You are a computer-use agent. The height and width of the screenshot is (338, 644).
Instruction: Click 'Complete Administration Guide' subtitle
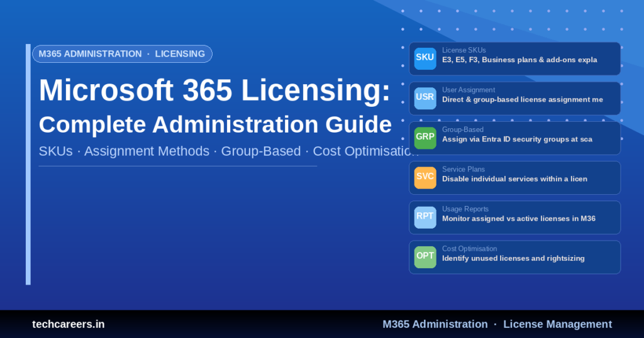click(215, 124)
